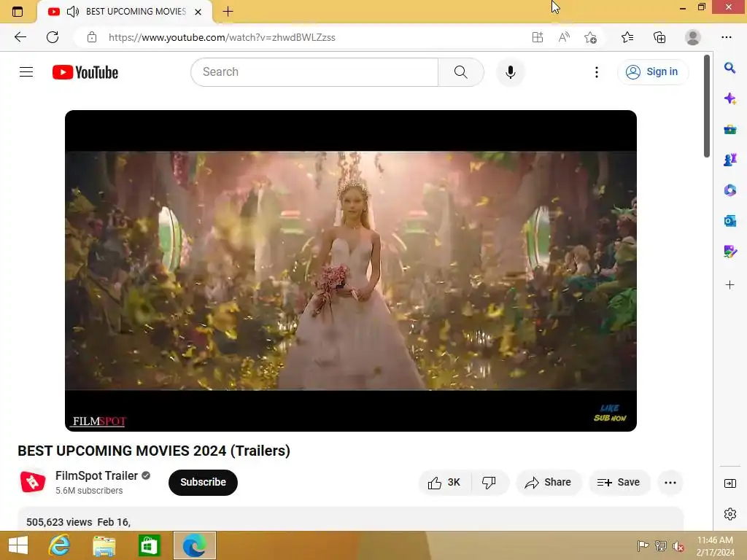This screenshot has width=747, height=560.
Task: Like this video (3K)
Action: 444,483
